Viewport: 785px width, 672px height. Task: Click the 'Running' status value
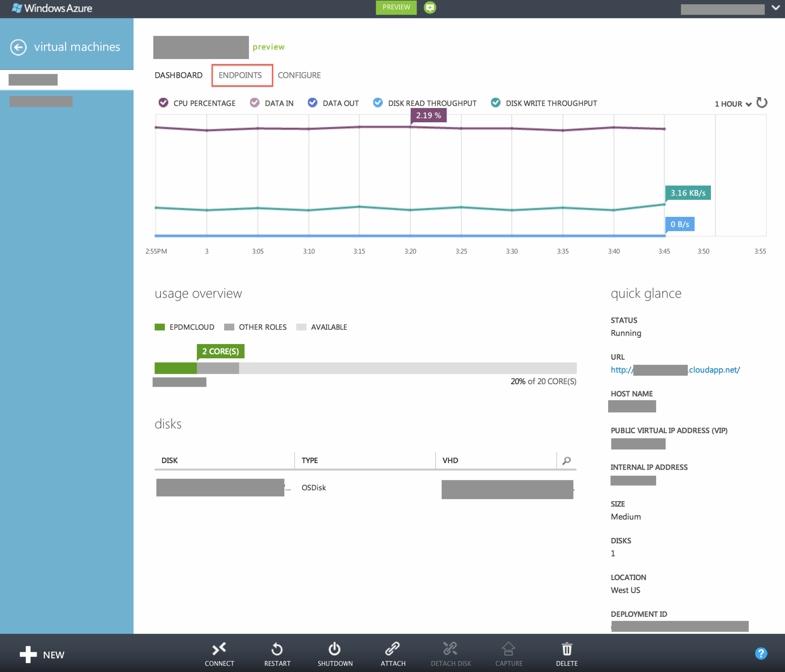[626, 333]
